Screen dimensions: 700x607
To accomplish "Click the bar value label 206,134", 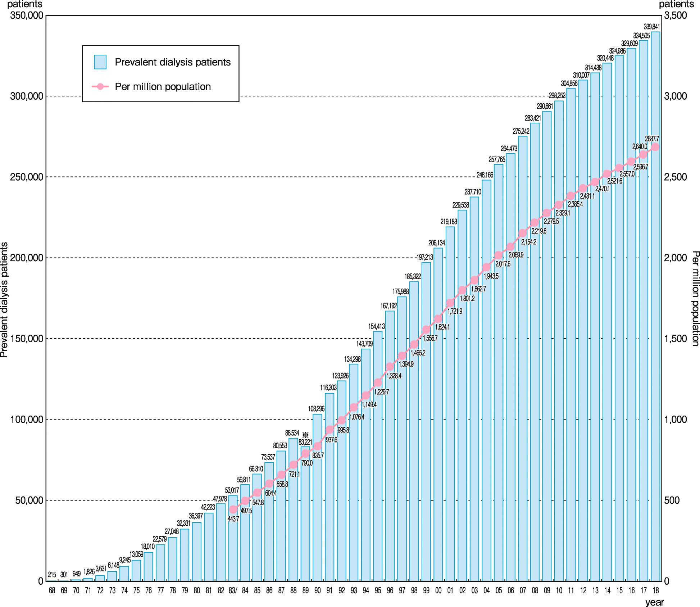I will (436, 243).
